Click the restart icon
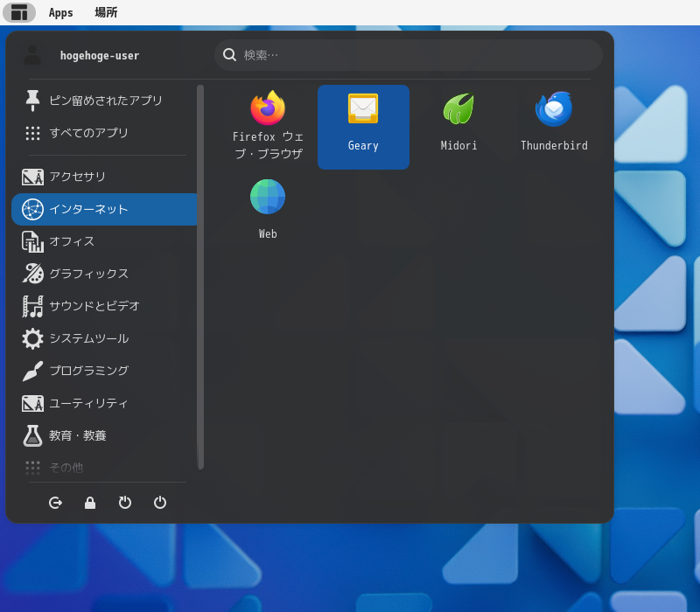 (x=125, y=503)
